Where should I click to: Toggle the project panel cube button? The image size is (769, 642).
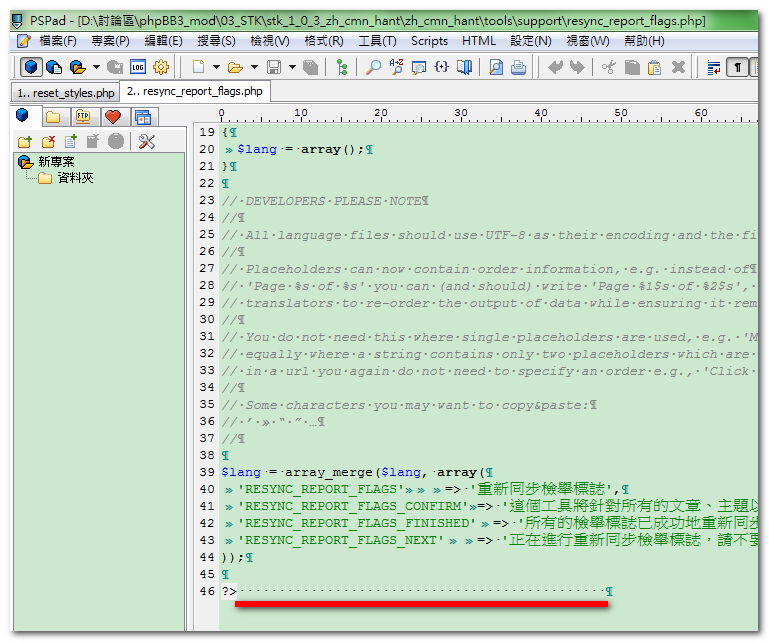(x=32, y=67)
